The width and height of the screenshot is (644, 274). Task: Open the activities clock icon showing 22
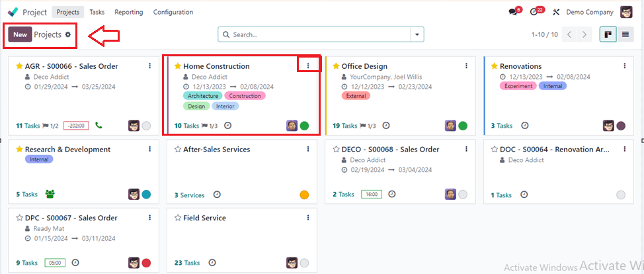534,13
